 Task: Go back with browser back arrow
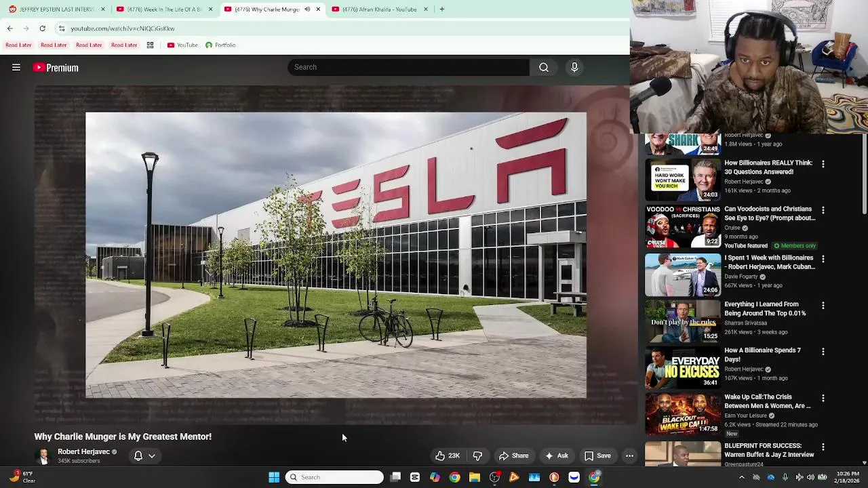click(9, 28)
